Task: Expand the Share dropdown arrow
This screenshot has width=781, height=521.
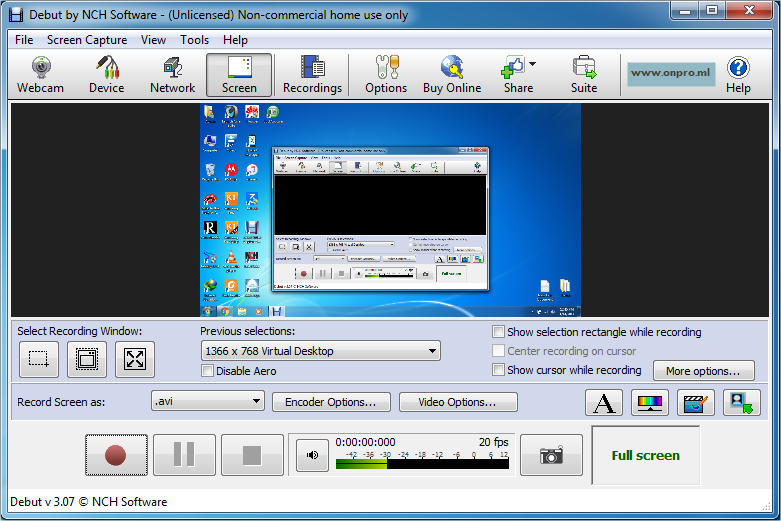Action: point(532,64)
